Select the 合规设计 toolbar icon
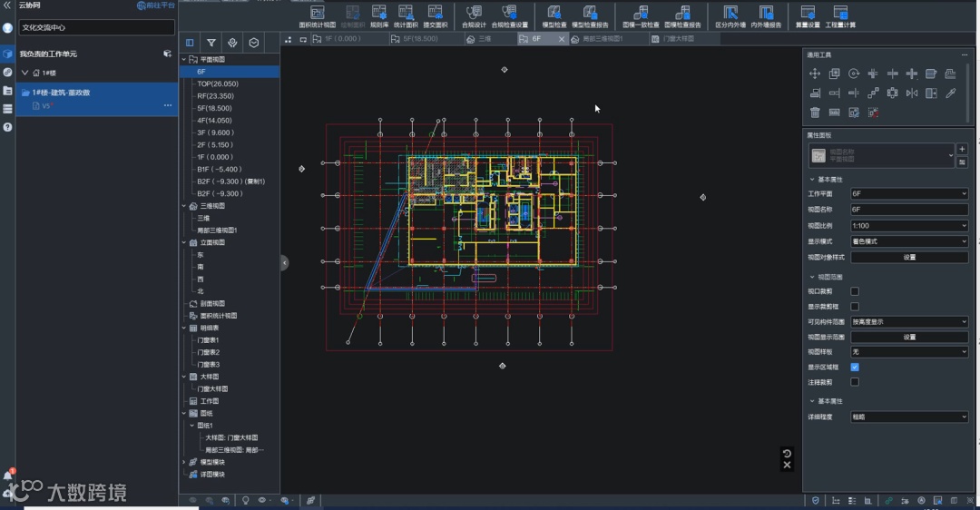This screenshot has width=980, height=510. [x=474, y=14]
